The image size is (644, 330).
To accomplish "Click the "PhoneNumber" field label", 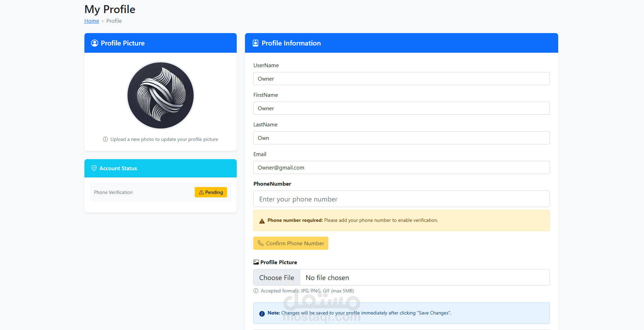I will [272, 184].
